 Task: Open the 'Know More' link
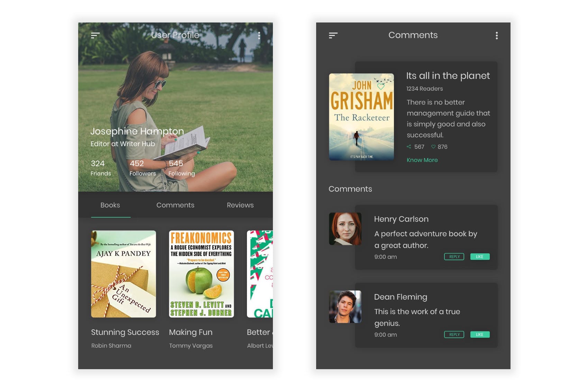(x=422, y=160)
